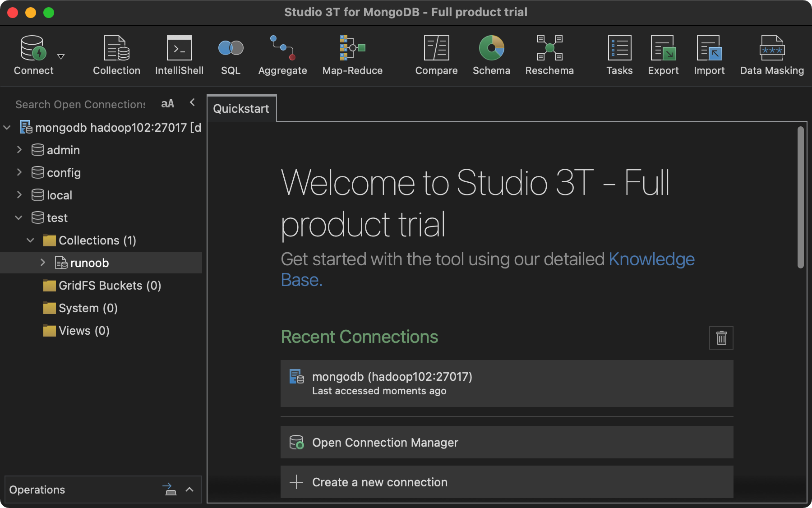Open the Data Masking tool
The image size is (812, 508).
[772, 55]
